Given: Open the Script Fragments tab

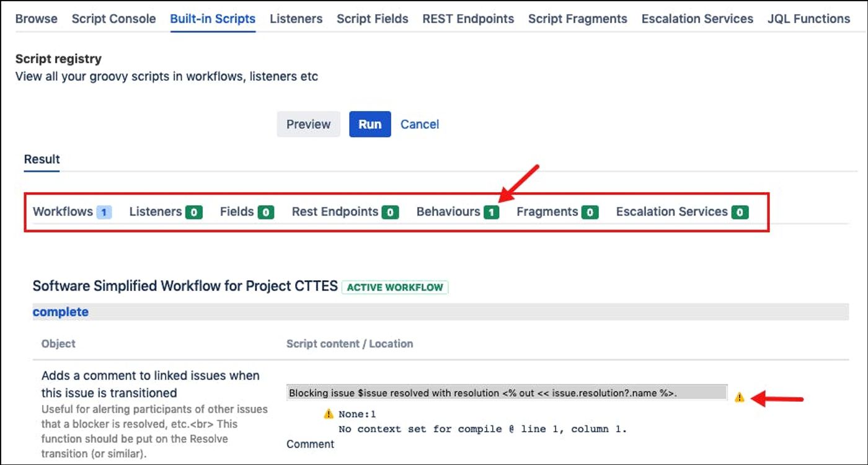Looking at the screenshot, I should (x=577, y=19).
